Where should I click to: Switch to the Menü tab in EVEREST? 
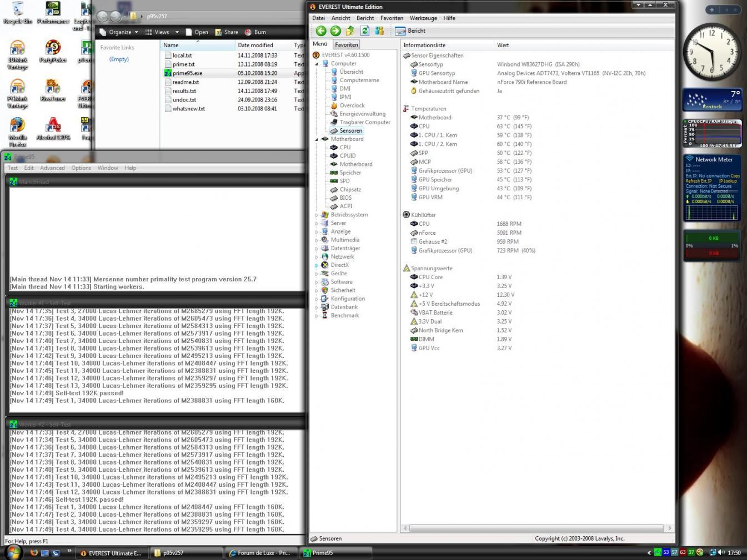click(x=320, y=44)
